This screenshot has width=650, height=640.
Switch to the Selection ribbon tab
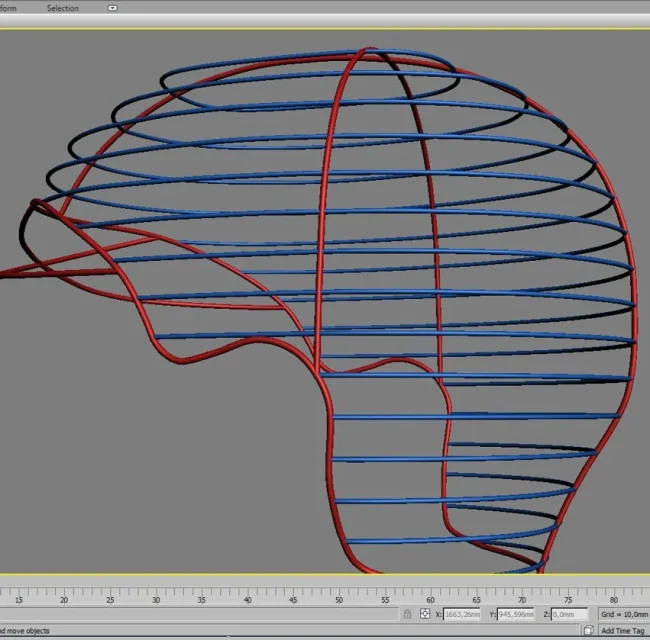pos(63,8)
